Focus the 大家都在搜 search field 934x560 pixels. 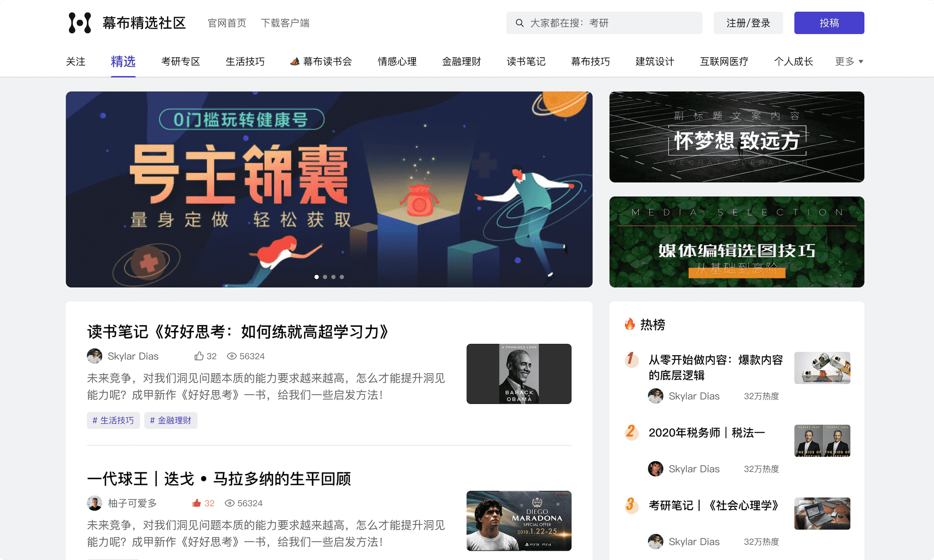(604, 23)
